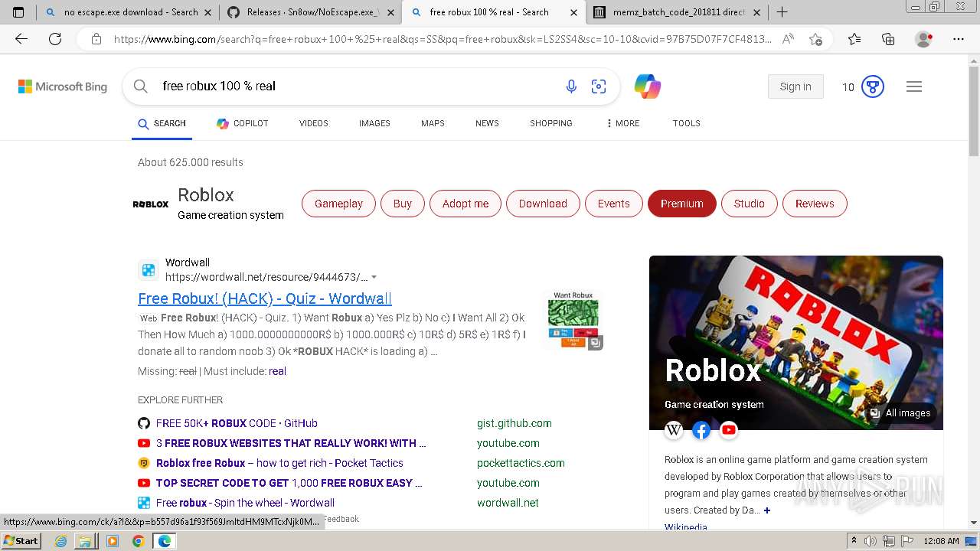Open Roblox Wikipedia icon in knowledge panel
Screen dimensions: 980x551
[674, 430]
